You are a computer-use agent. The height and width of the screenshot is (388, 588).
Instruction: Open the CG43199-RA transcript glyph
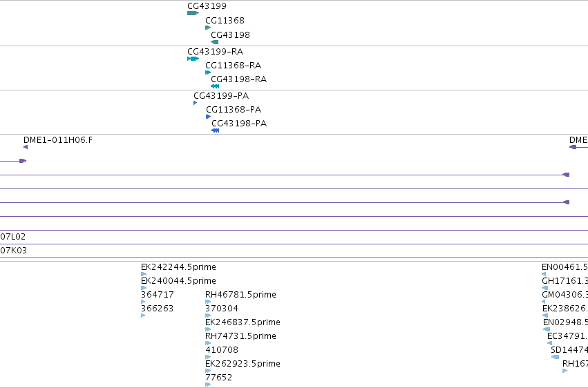[193, 59]
